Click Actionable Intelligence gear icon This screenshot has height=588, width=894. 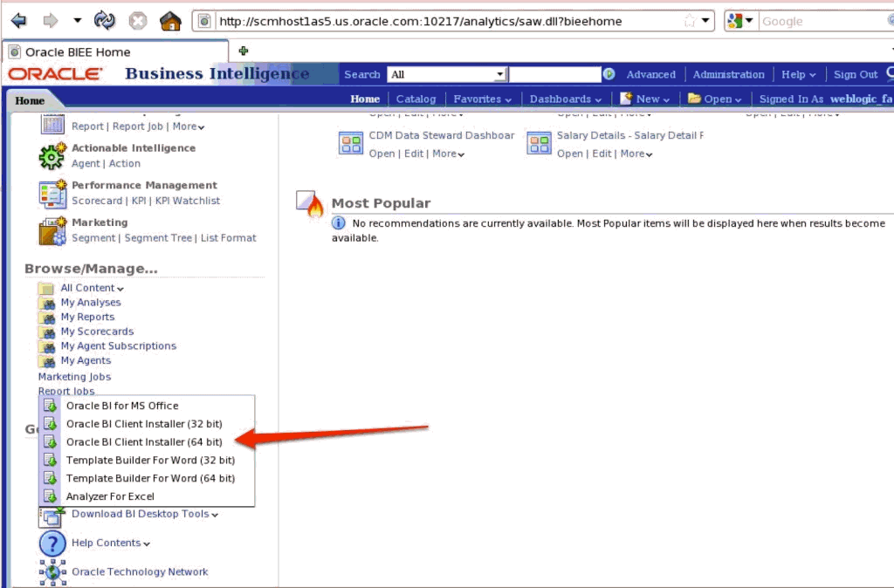52,156
